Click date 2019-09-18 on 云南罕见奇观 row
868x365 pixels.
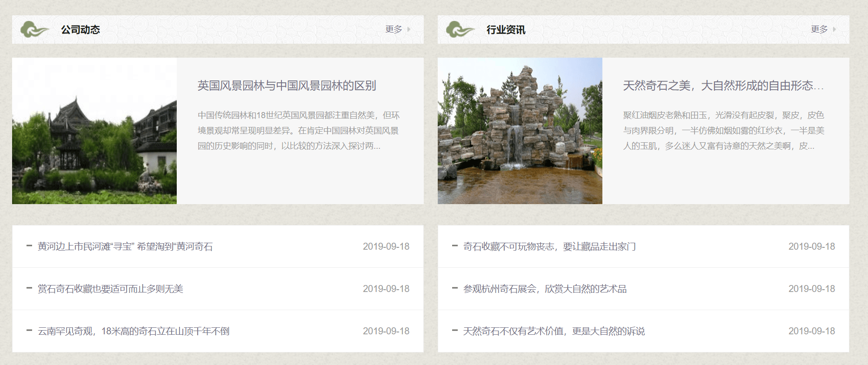[x=386, y=331]
